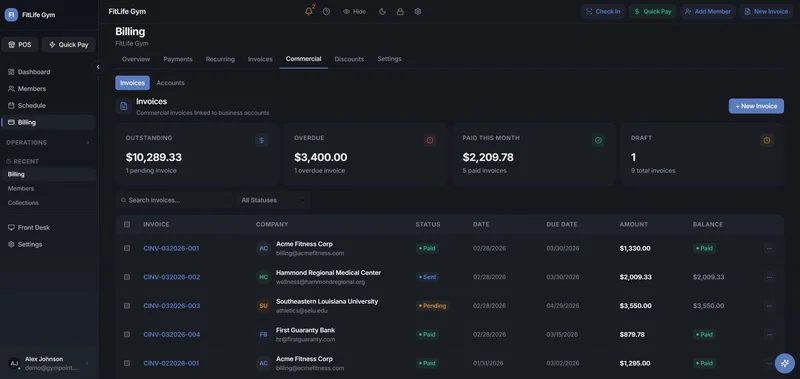
Task: Click the Check In button
Action: pos(603,11)
